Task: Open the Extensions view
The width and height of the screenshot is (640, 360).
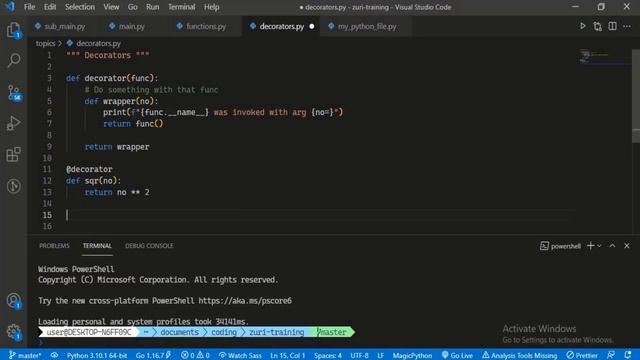Action: coord(13,154)
